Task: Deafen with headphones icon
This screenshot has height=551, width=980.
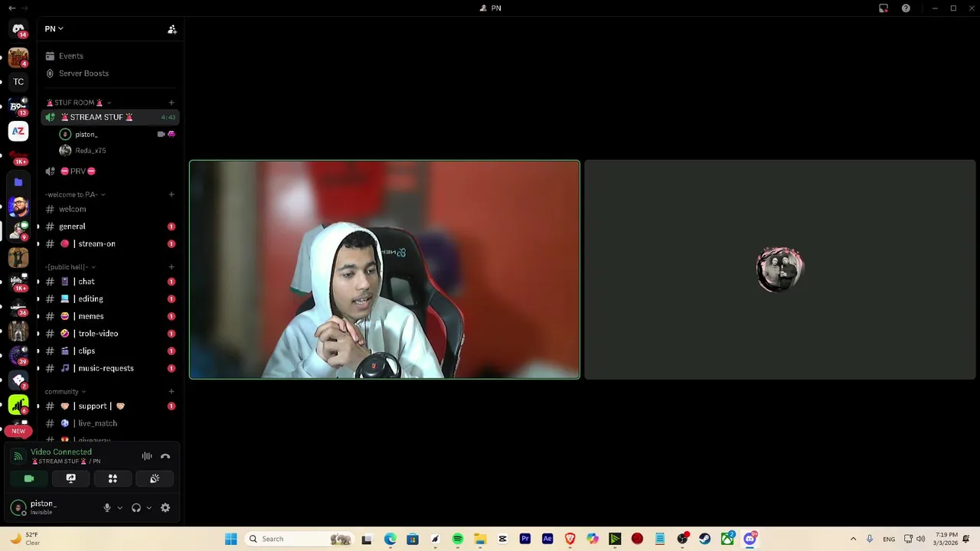Action: [x=136, y=508]
